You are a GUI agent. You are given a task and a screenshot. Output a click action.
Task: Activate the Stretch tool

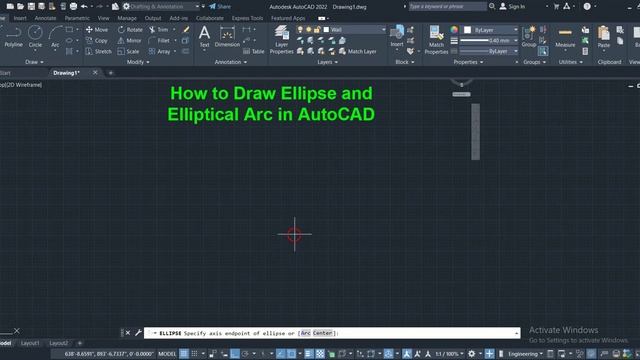pos(98,51)
